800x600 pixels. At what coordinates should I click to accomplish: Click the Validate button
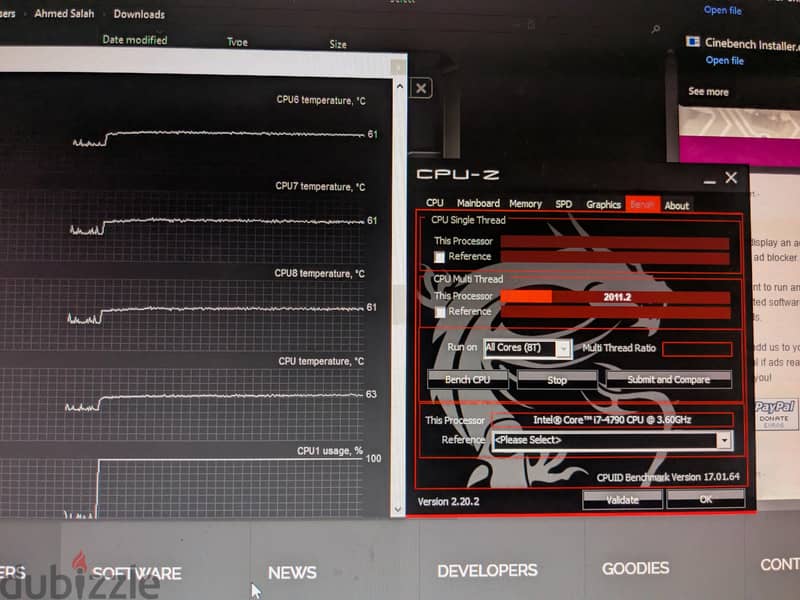coord(622,500)
